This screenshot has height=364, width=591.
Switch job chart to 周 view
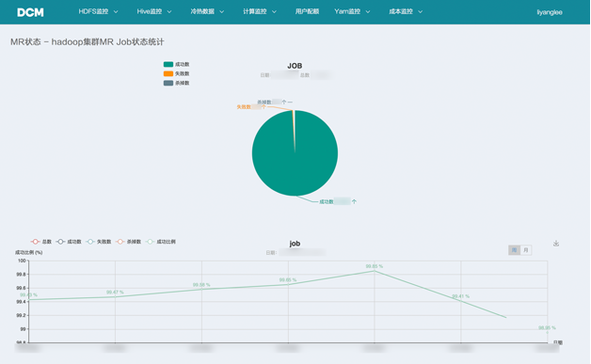click(x=514, y=250)
